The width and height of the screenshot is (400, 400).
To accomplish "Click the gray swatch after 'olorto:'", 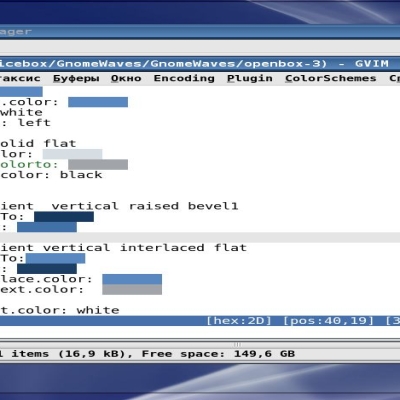I will (x=98, y=164).
